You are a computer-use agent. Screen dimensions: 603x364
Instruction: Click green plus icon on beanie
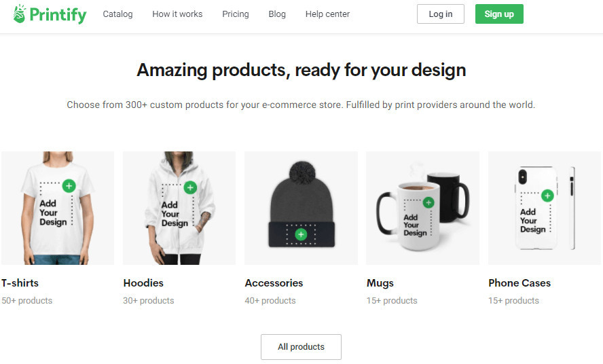[x=301, y=234]
